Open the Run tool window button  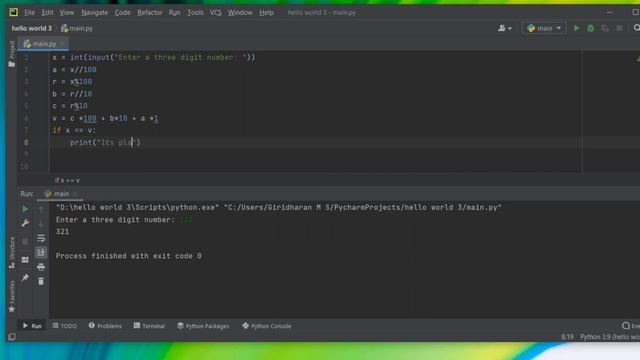(x=32, y=326)
